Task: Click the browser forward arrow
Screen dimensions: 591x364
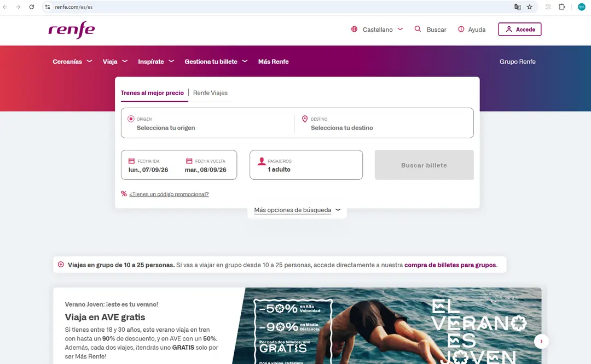Action: pyautogui.click(x=18, y=7)
